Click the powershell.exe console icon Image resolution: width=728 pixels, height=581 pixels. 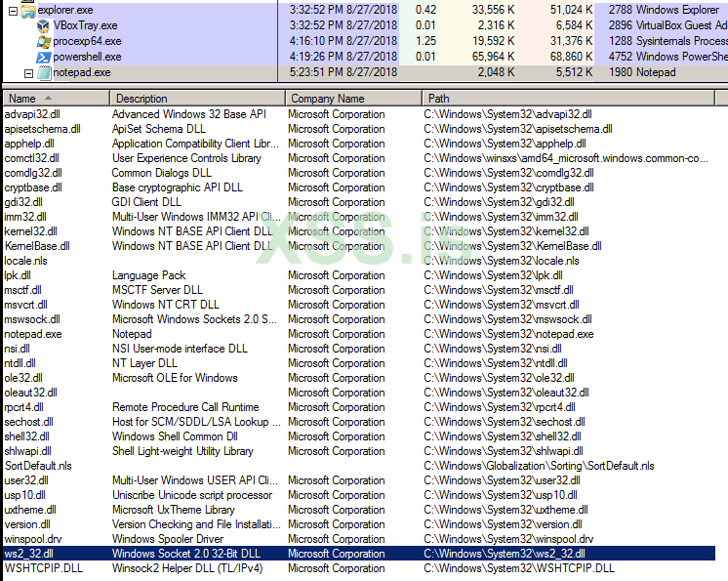click(x=44, y=58)
